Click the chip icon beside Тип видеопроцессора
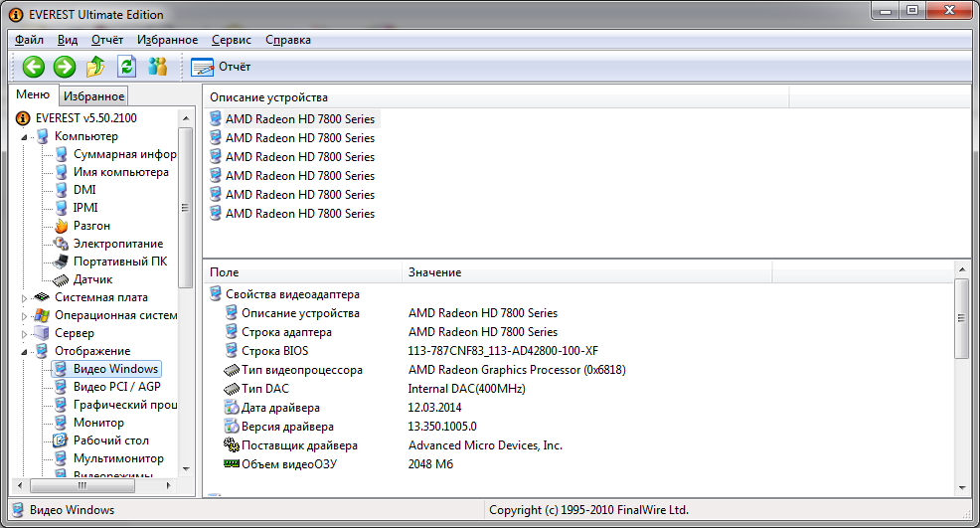The image size is (980, 528). 232,370
